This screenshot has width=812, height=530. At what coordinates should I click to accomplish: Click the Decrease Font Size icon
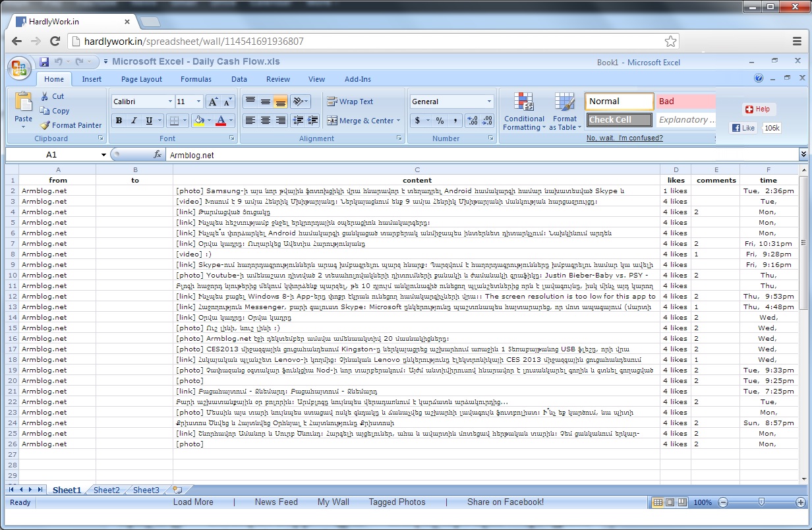tap(228, 102)
